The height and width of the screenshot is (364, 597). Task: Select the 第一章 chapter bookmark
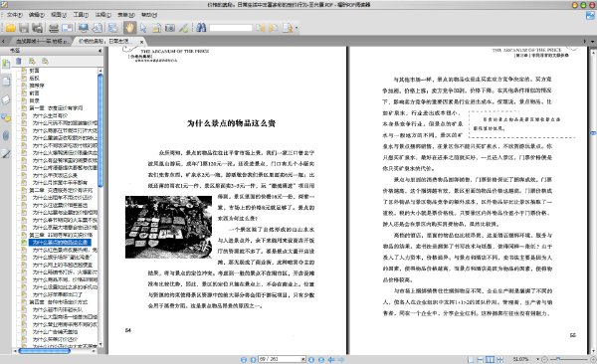pyautogui.click(x=57, y=108)
